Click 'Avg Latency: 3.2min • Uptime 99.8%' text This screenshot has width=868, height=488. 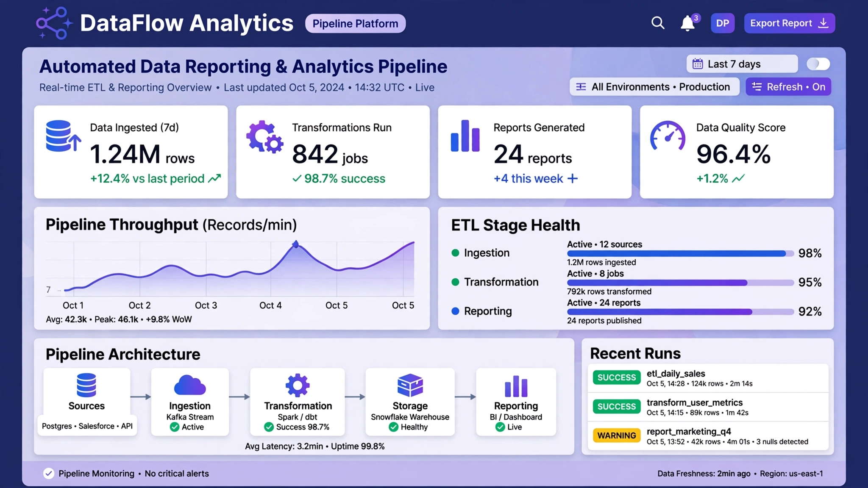[315, 446]
